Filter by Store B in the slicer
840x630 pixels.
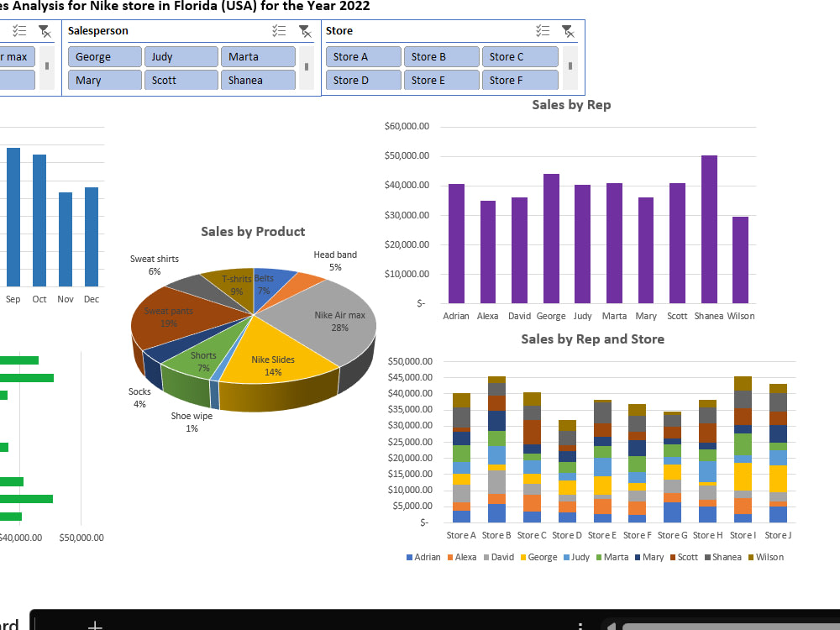click(x=442, y=57)
